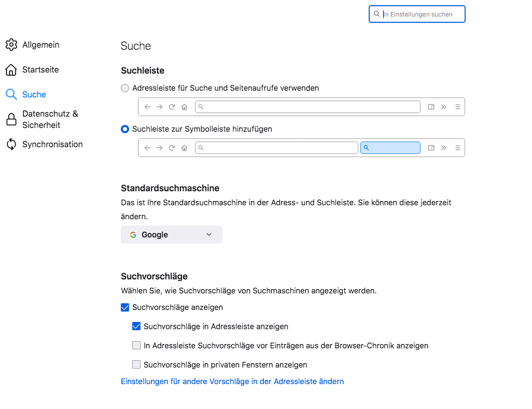
Task: Open Einstellungen für andere Vorschläge link
Action: click(232, 382)
